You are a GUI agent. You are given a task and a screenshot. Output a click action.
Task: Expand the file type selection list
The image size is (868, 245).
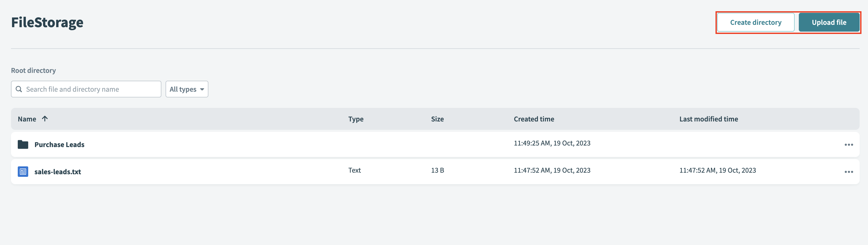pyautogui.click(x=187, y=89)
